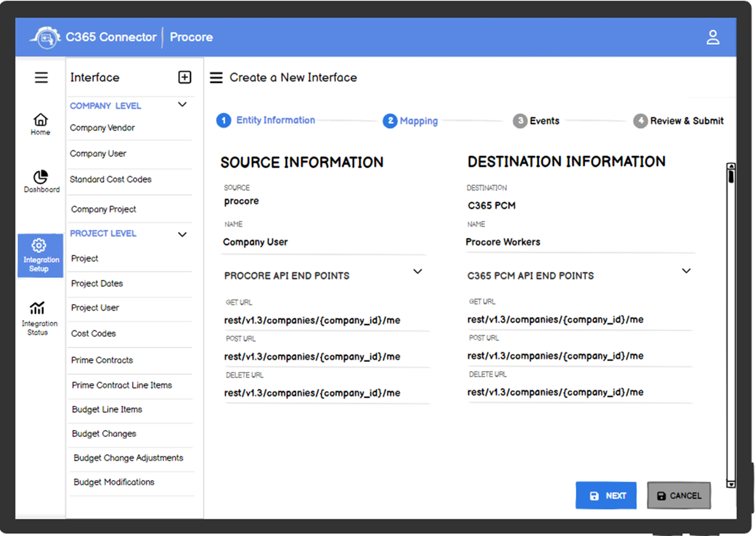
Task: Click the Procore GET URL field
Action: pyautogui.click(x=327, y=320)
